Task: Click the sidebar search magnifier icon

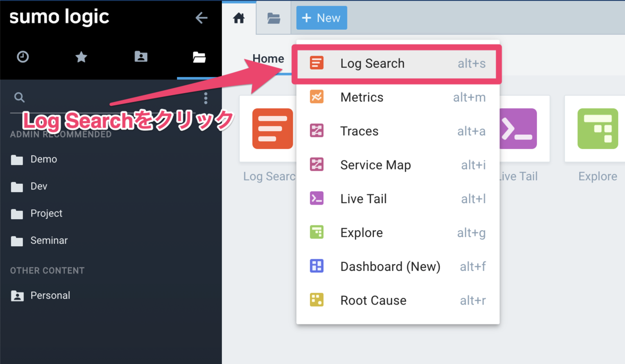Action: pos(19,97)
